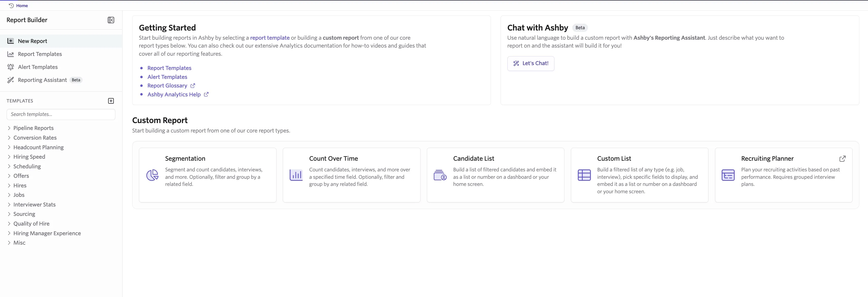
Task: Expand the Offers templates folder
Action: 9,176
